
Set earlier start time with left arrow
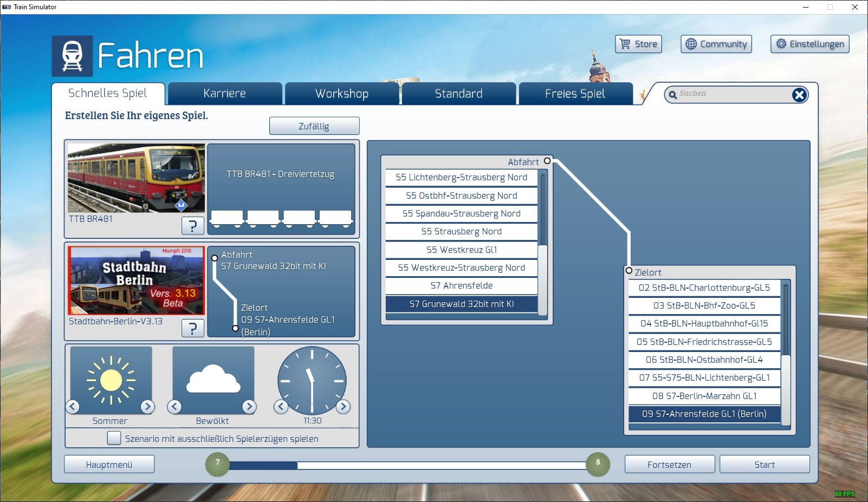[x=281, y=406]
